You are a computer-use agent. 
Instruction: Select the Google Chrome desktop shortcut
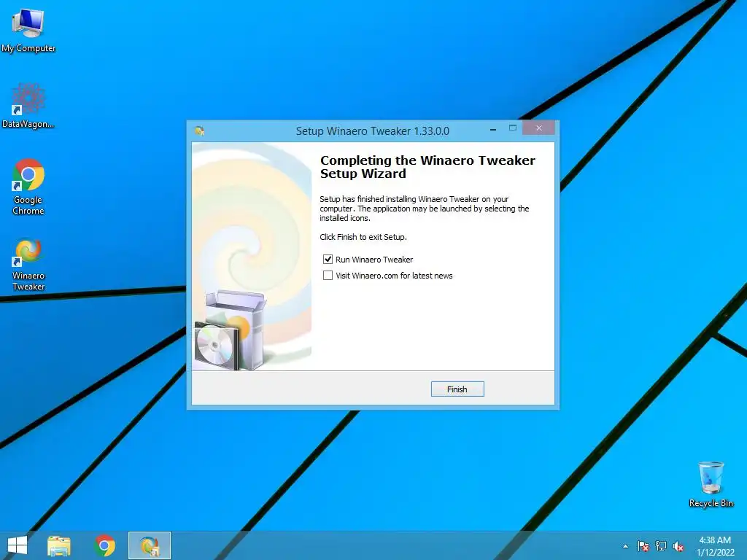tap(28, 187)
